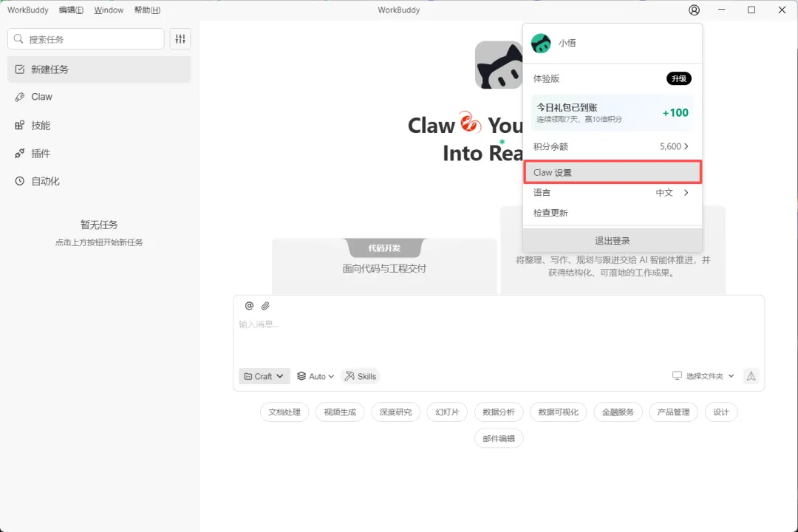Open the Craft mode dropdown

pyautogui.click(x=264, y=376)
